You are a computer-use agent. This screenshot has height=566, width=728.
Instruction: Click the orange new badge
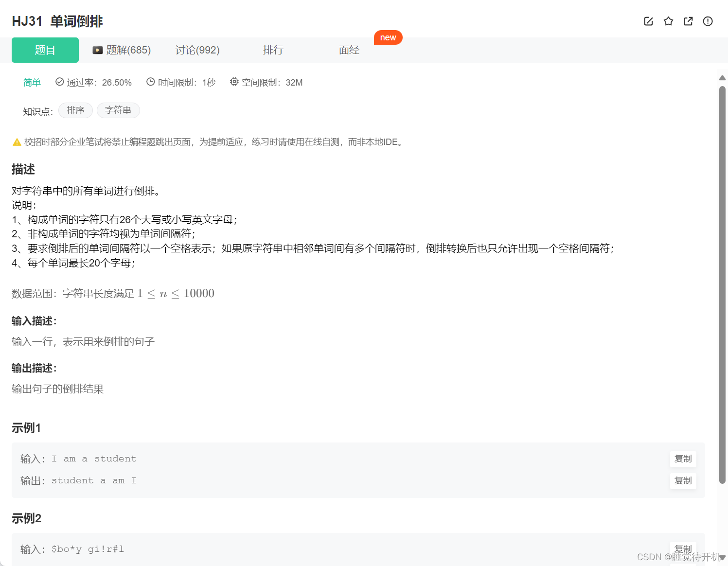pyautogui.click(x=388, y=37)
